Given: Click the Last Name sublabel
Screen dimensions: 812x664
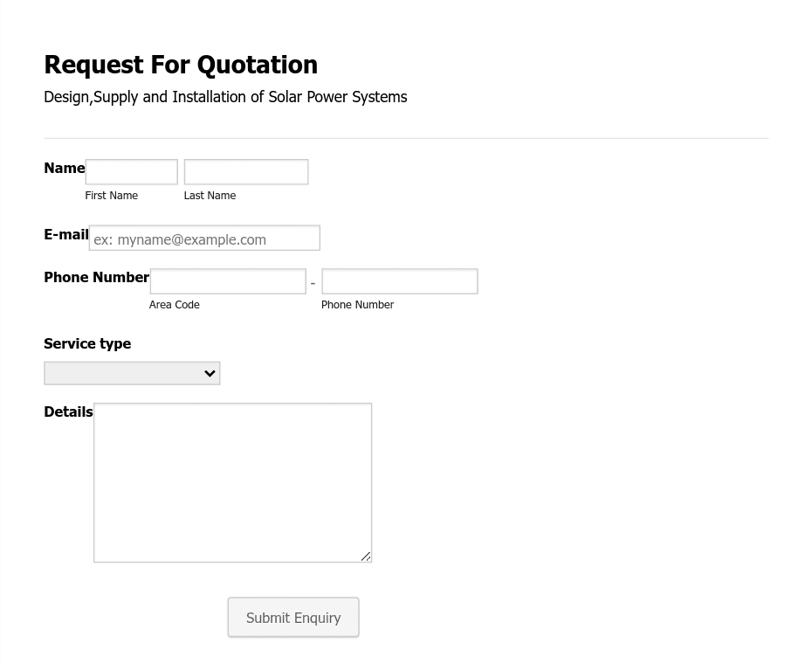Looking at the screenshot, I should [210, 196].
